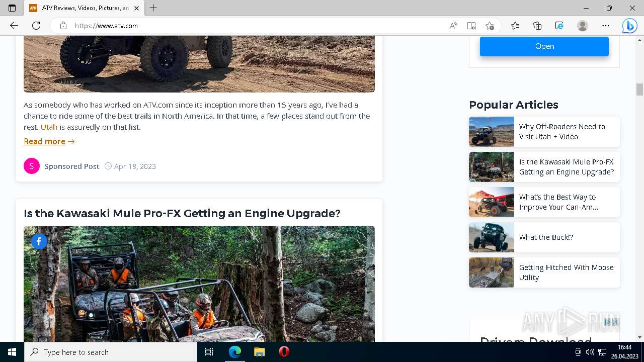644x362 pixels.
Task: Open the user profile menu
Action: click(x=583, y=26)
